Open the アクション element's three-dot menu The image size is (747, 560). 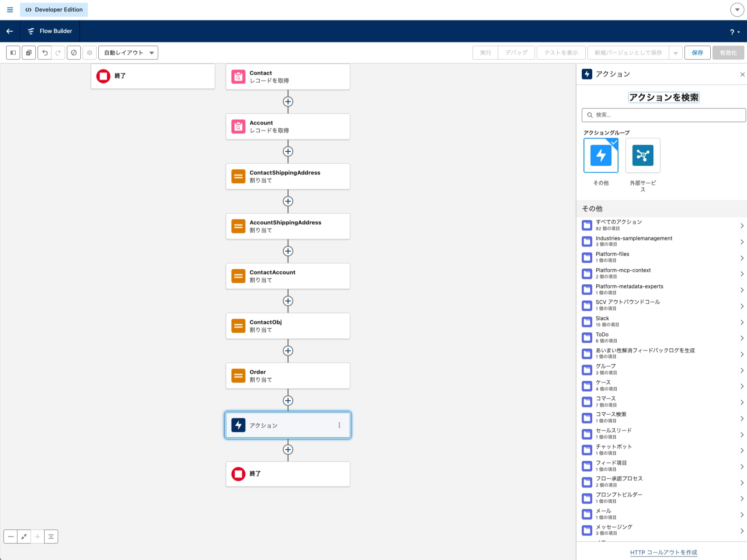[339, 425]
